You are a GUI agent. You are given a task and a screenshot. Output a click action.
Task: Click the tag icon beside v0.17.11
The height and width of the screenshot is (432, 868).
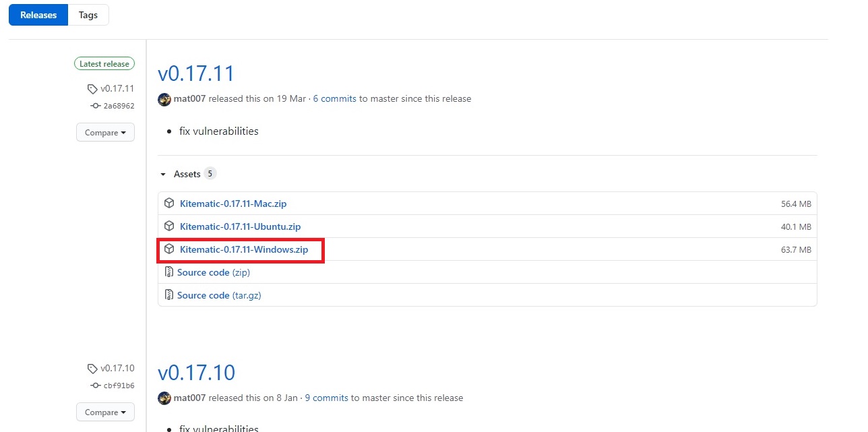pyautogui.click(x=92, y=89)
